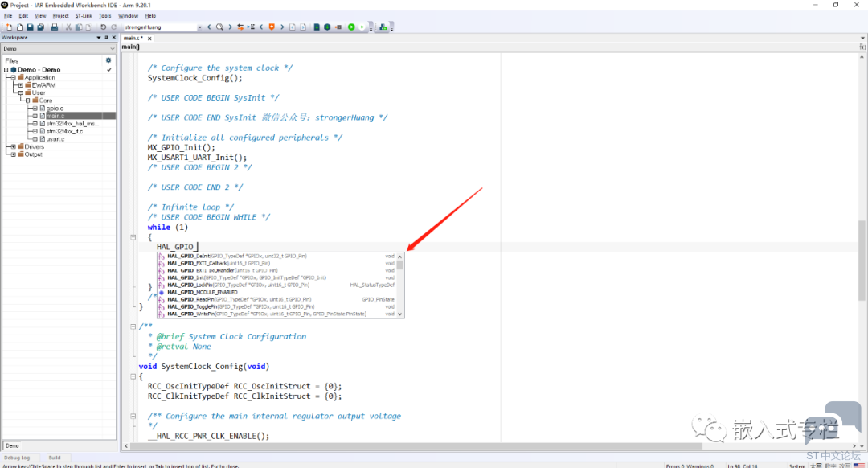Open the ST-Link menu
Viewport: 868px width, 468px height.
[x=83, y=15]
